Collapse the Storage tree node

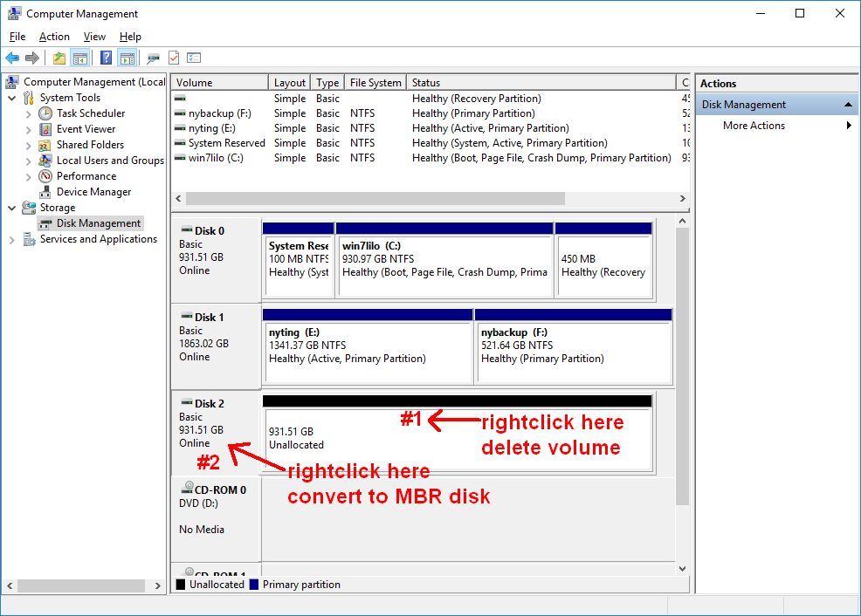pos(11,209)
